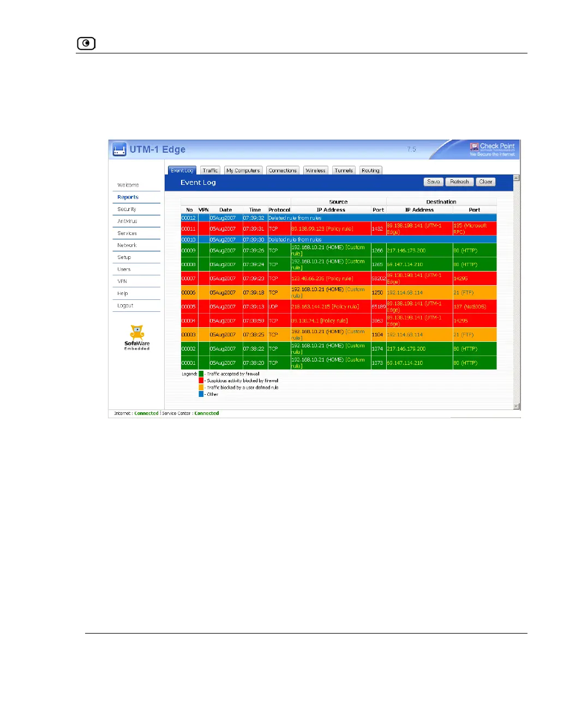Click Service Center Connected status text
Viewport: 588px width, 711px height.
(x=190, y=413)
